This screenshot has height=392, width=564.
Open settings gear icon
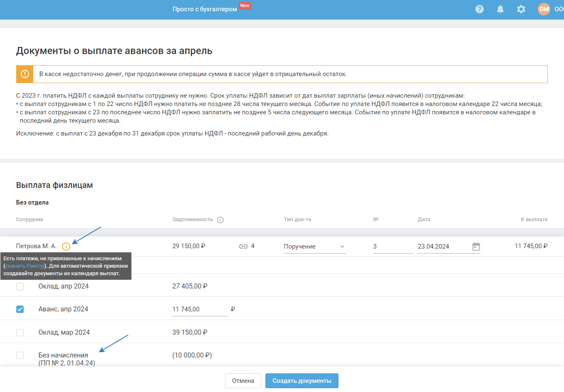click(x=521, y=9)
